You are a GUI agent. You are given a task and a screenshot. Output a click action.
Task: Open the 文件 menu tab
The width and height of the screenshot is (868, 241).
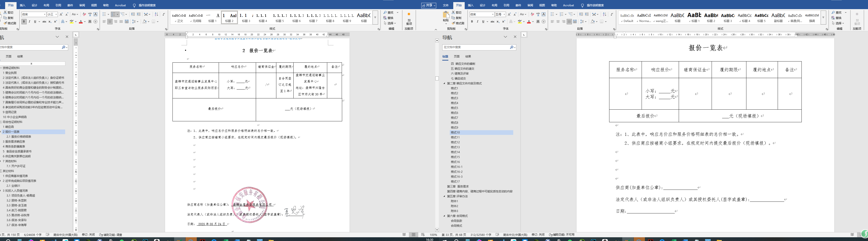[446, 5]
